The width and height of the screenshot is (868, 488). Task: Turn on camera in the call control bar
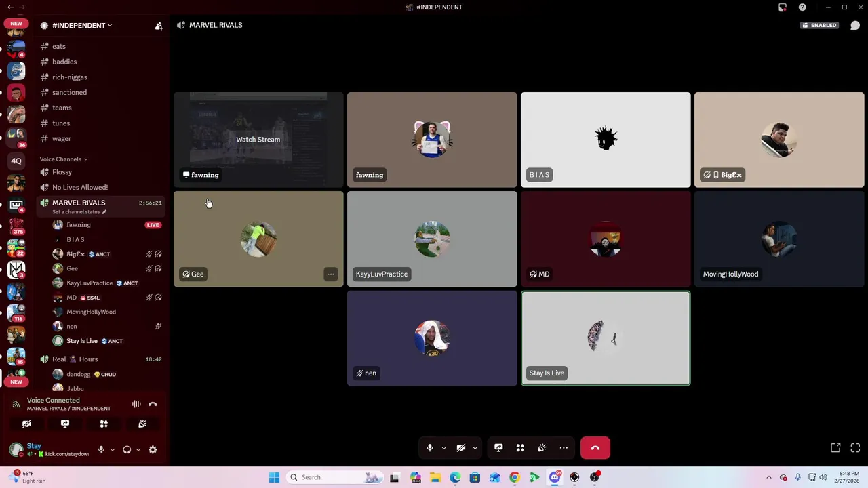[x=461, y=448]
